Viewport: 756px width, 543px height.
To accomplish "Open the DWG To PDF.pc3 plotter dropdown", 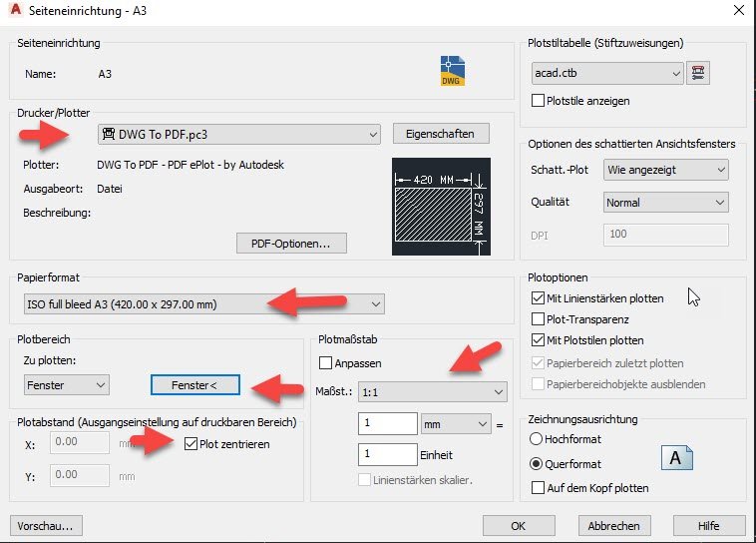I will point(239,134).
